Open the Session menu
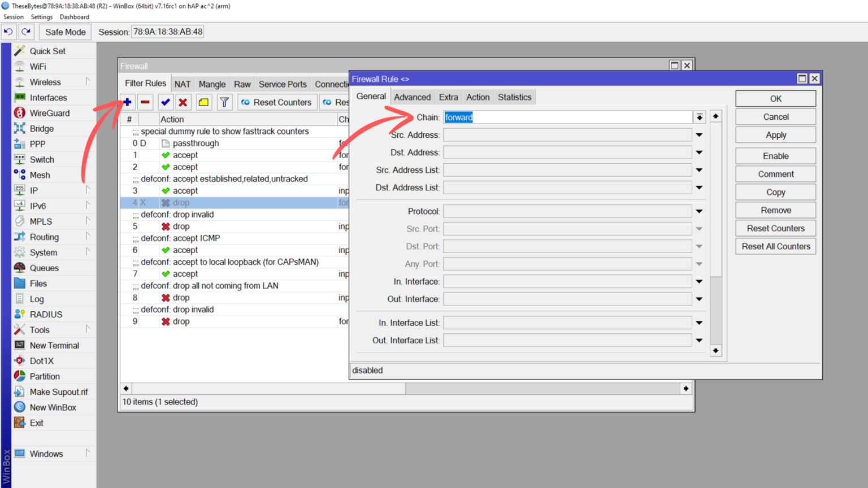Screen dimensions: 868x488 coord(13,16)
